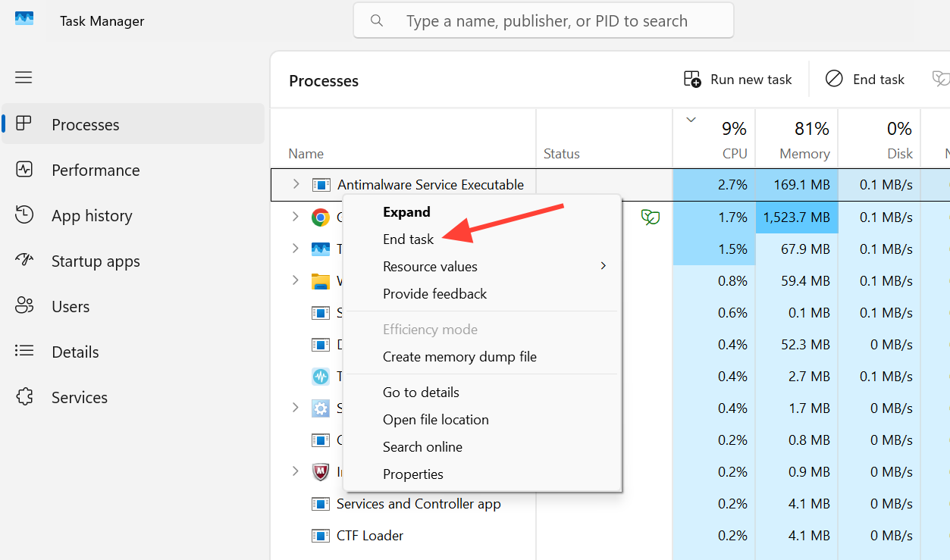Expand the gear icon process row
The image size is (950, 560).
pos(296,408)
